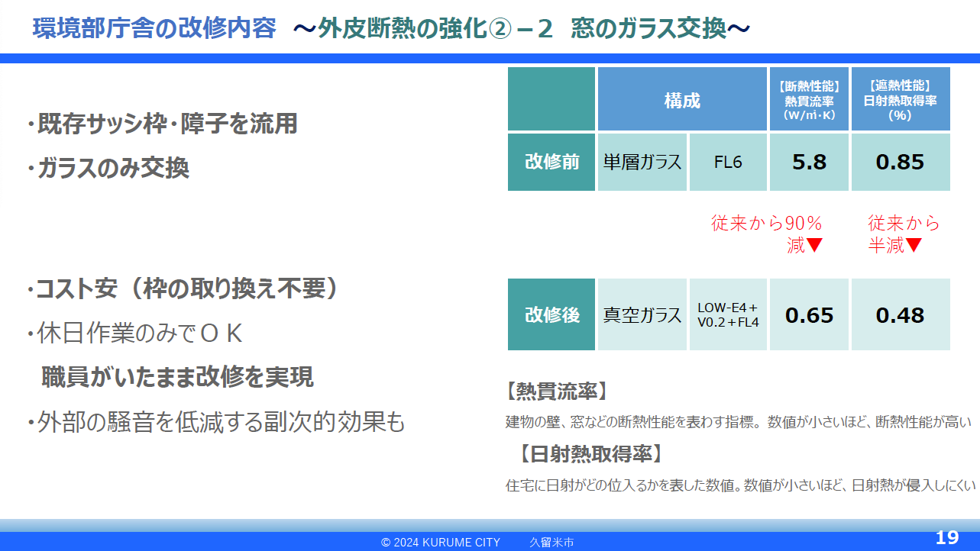Click the heading 【熱貫流率】
Viewport: 980px width, 551px height.
(557, 391)
